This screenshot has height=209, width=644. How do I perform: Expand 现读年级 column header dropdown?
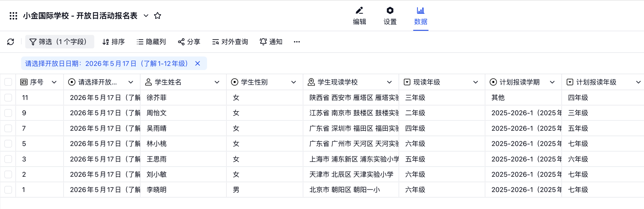tap(475, 82)
